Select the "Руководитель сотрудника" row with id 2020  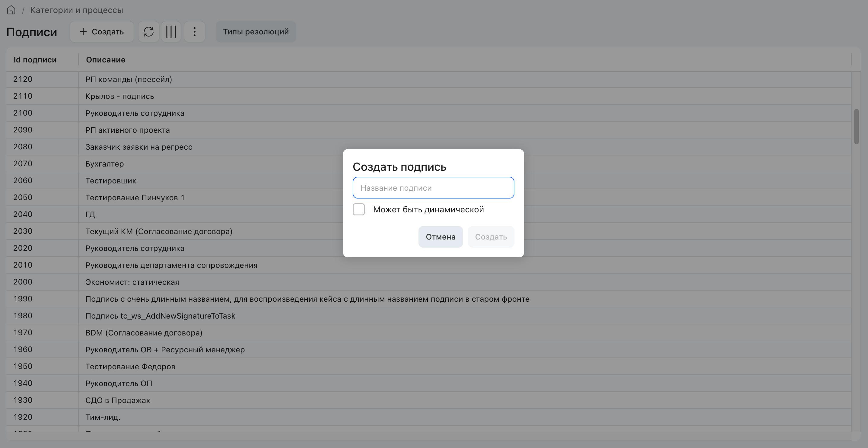tap(429, 248)
